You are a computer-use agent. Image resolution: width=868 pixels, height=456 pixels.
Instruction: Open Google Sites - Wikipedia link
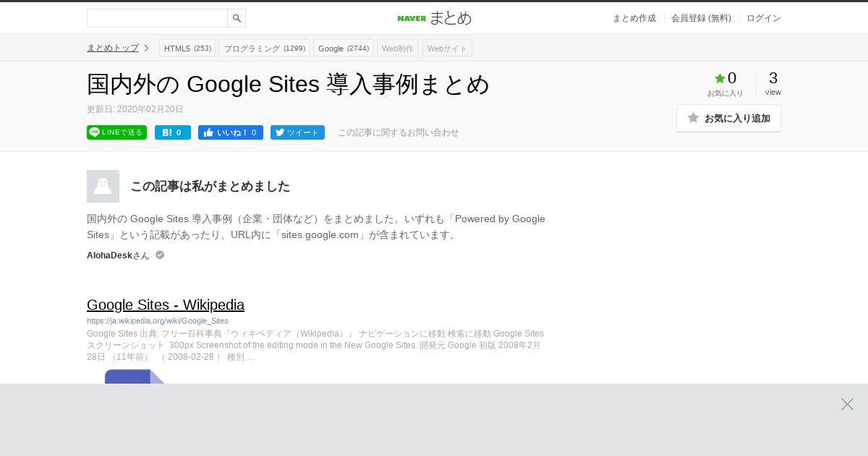166,305
